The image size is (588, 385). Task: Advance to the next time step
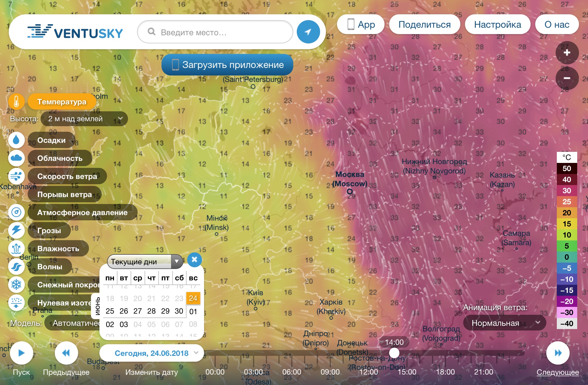pos(558,353)
